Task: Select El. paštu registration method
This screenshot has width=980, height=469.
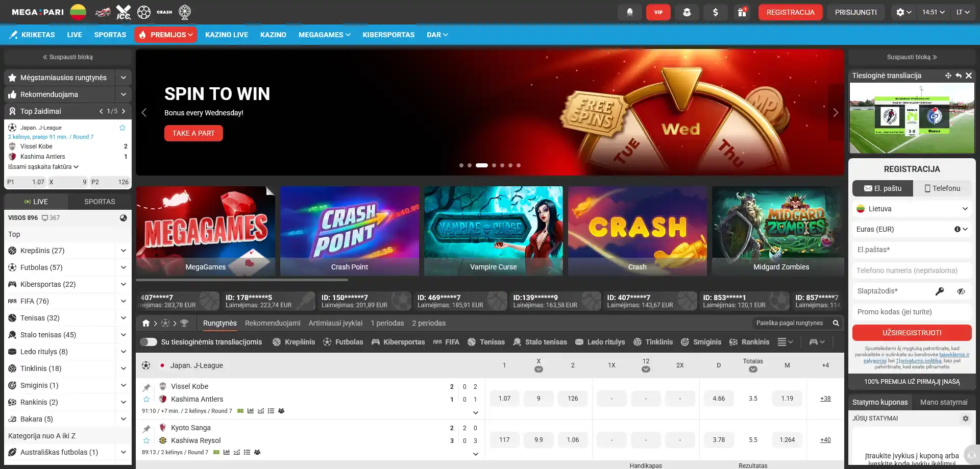Action: pyautogui.click(x=883, y=188)
